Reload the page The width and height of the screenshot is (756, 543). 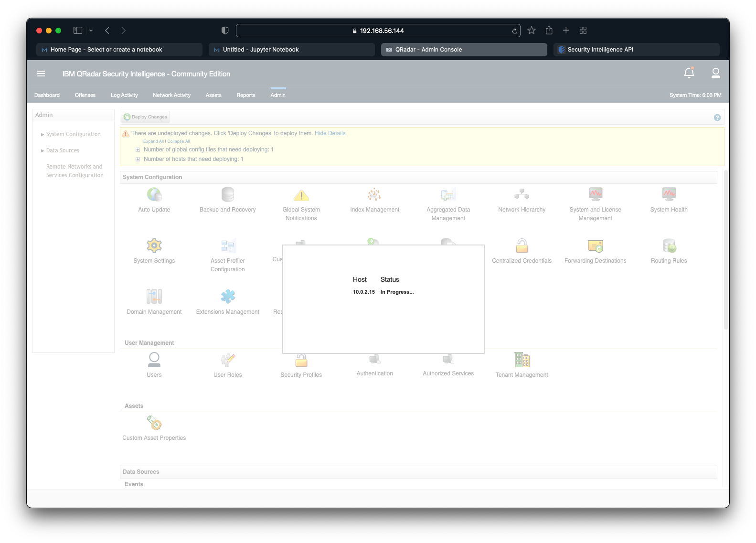514,31
